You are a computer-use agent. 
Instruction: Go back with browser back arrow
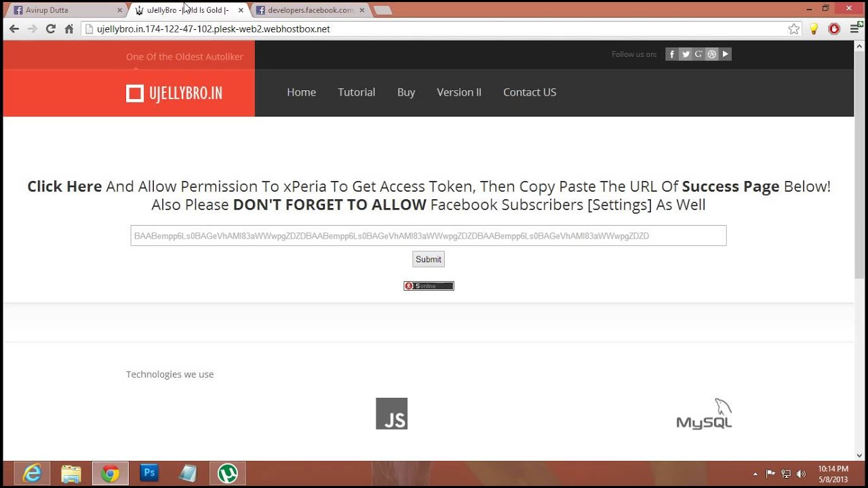pos(14,29)
